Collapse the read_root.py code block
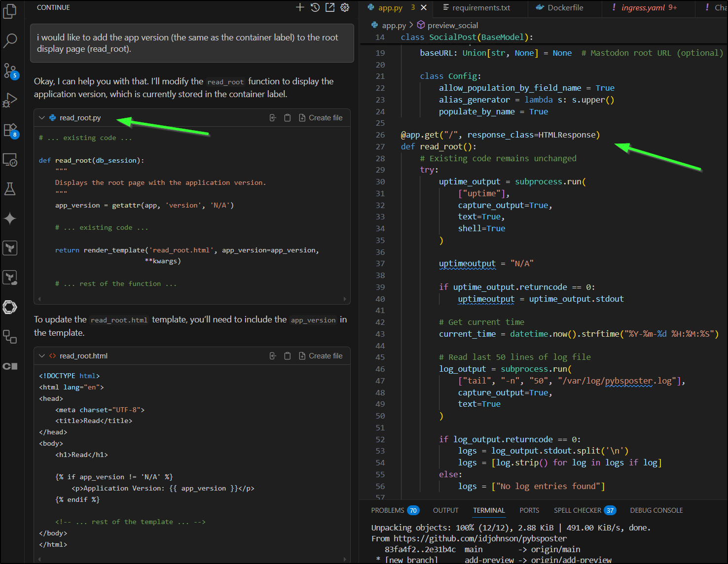Viewport: 728px width, 564px height. pos(42,118)
